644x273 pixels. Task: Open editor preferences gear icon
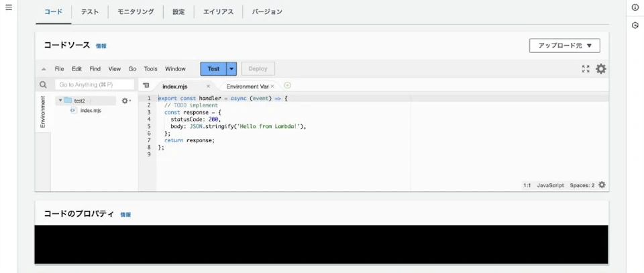[601, 69]
